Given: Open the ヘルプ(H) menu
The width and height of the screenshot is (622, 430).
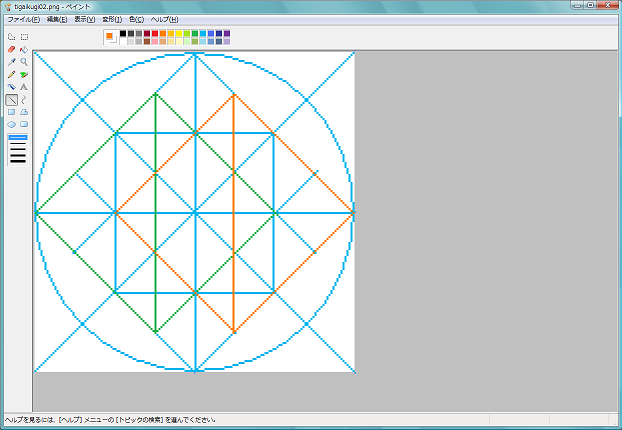Looking at the screenshot, I should pyautogui.click(x=164, y=19).
